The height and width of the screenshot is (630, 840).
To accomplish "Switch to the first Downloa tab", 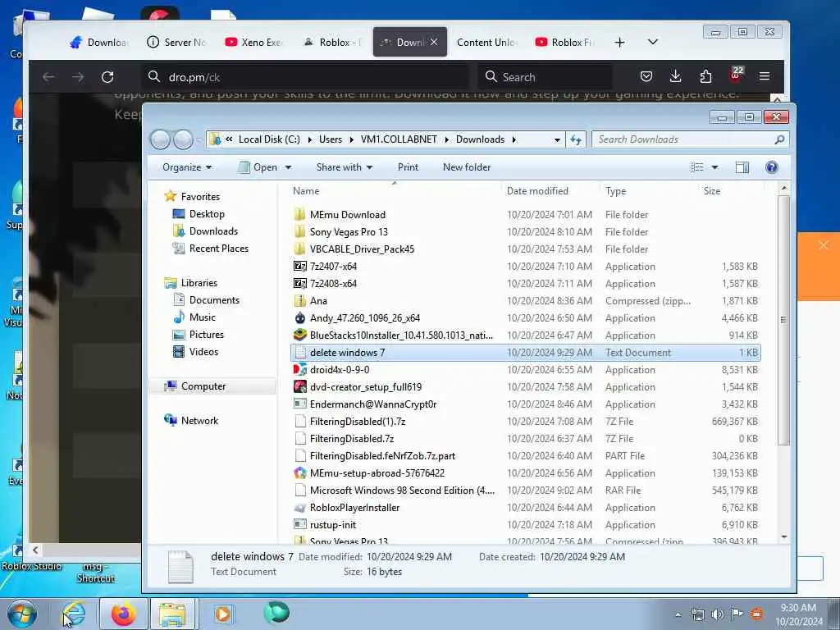I will coord(99,42).
